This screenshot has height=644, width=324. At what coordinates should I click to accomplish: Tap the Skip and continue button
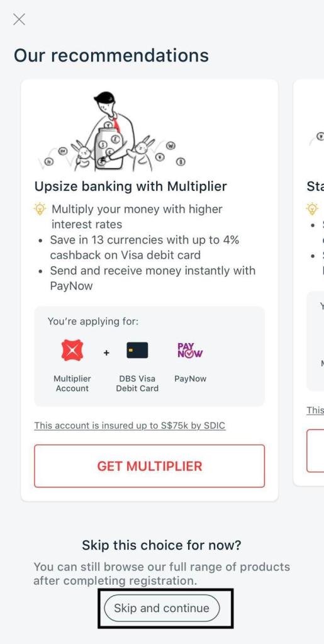162,608
